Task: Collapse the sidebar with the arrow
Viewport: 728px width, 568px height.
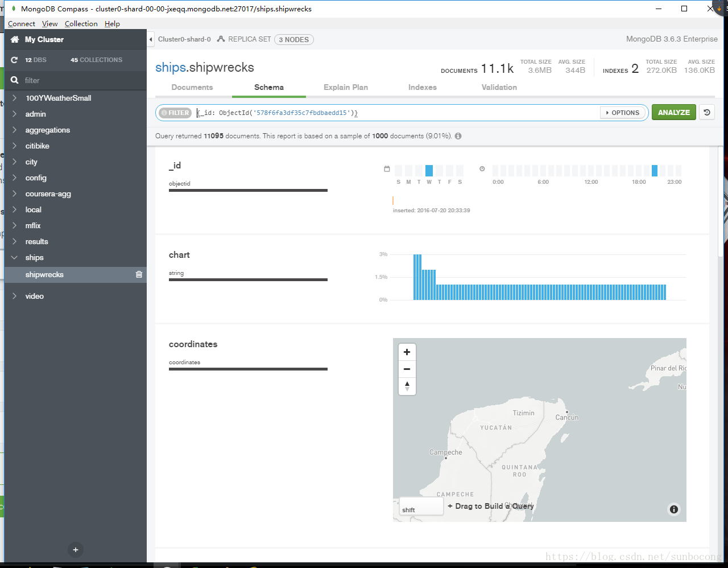Action: click(x=151, y=39)
